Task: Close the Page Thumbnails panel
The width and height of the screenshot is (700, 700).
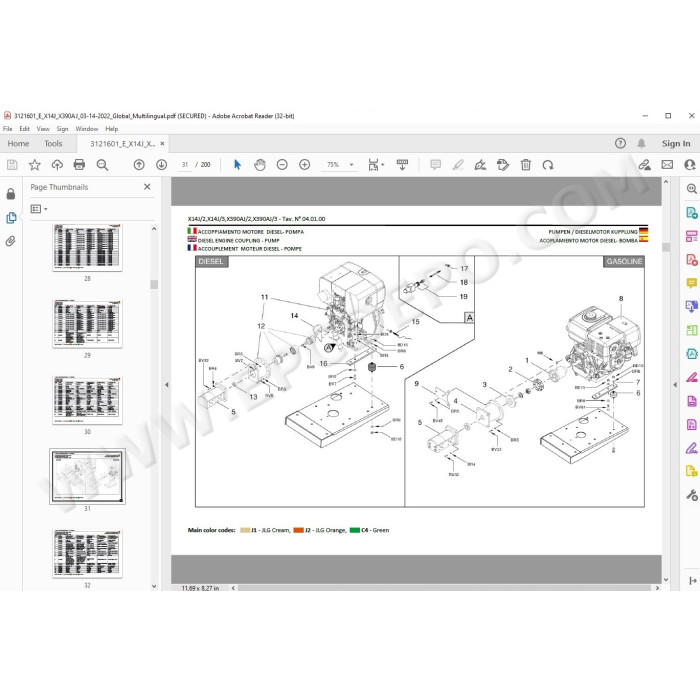Action: 147,187
